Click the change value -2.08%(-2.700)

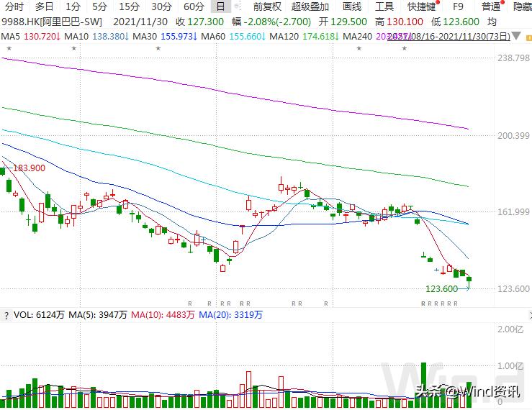[277, 22]
